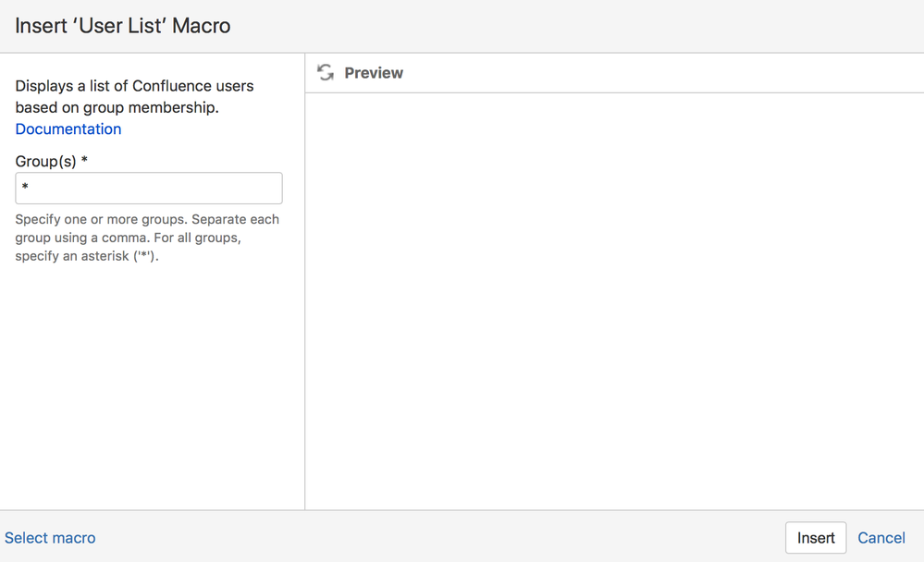The width and height of the screenshot is (924, 562).
Task: Click the Preview label
Action: pos(374,73)
